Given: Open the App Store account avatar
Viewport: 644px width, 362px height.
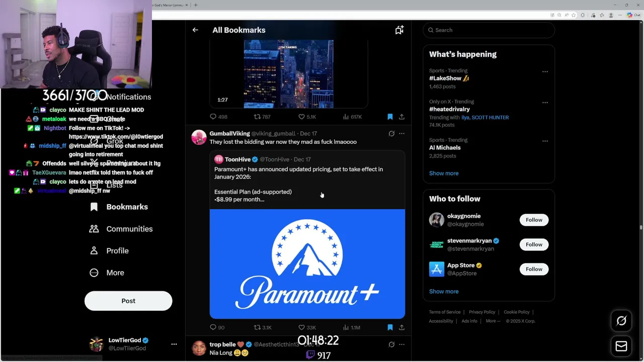Looking at the screenshot, I should (437, 269).
